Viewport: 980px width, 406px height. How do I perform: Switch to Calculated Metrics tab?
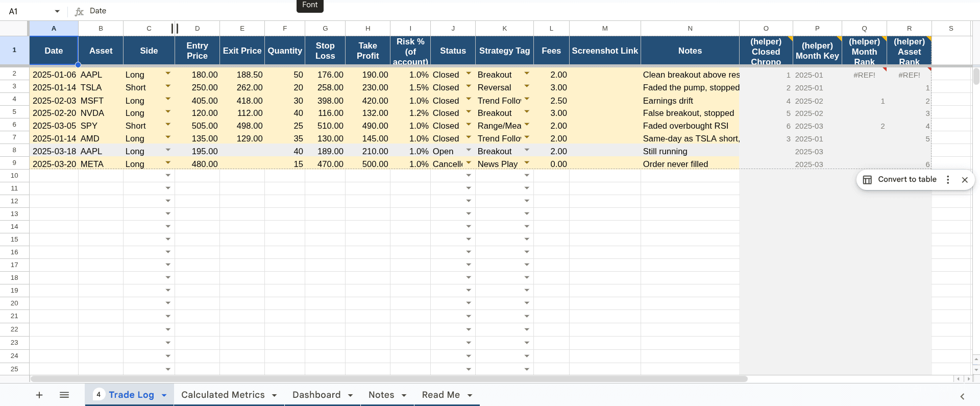pos(223,395)
